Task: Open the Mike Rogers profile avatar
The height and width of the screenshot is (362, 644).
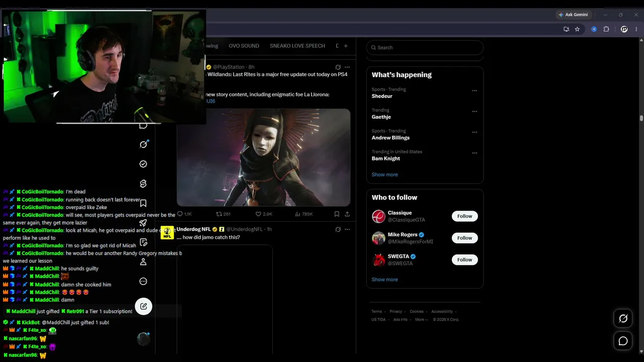Action: [378, 238]
